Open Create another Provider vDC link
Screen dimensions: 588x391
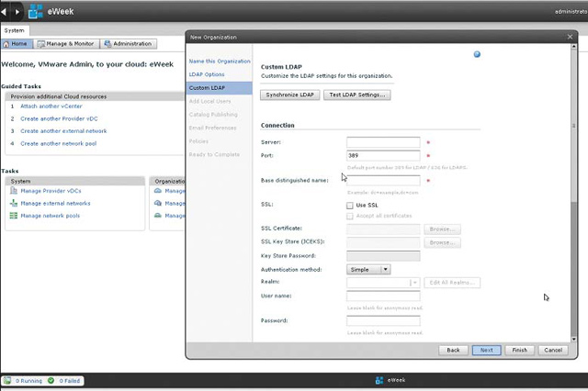pos(59,118)
